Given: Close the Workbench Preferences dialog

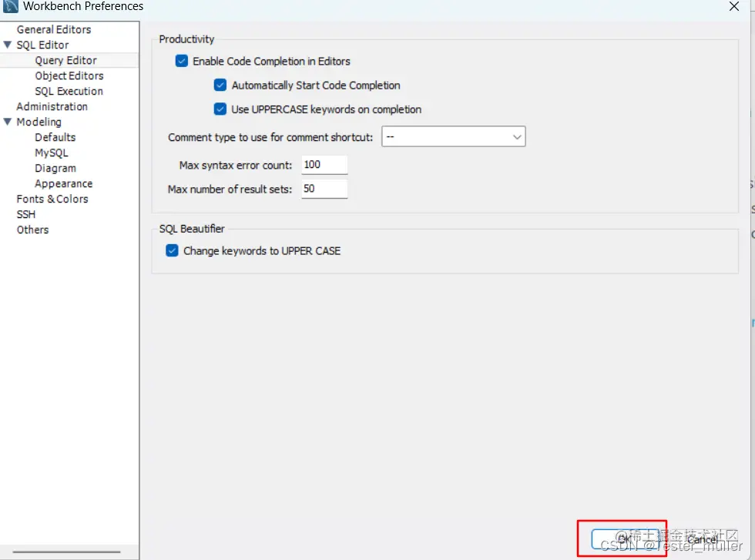Looking at the screenshot, I should point(733,6).
